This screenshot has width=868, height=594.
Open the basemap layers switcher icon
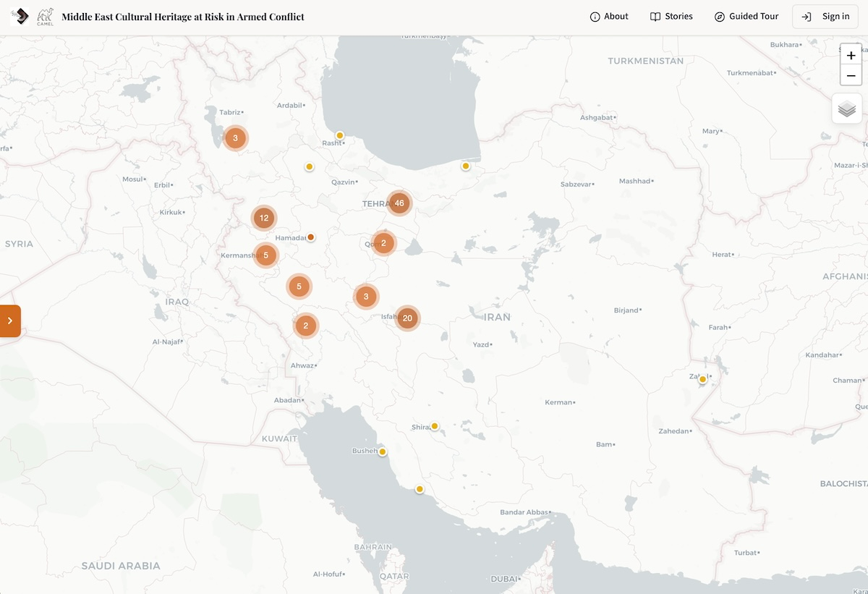point(847,108)
